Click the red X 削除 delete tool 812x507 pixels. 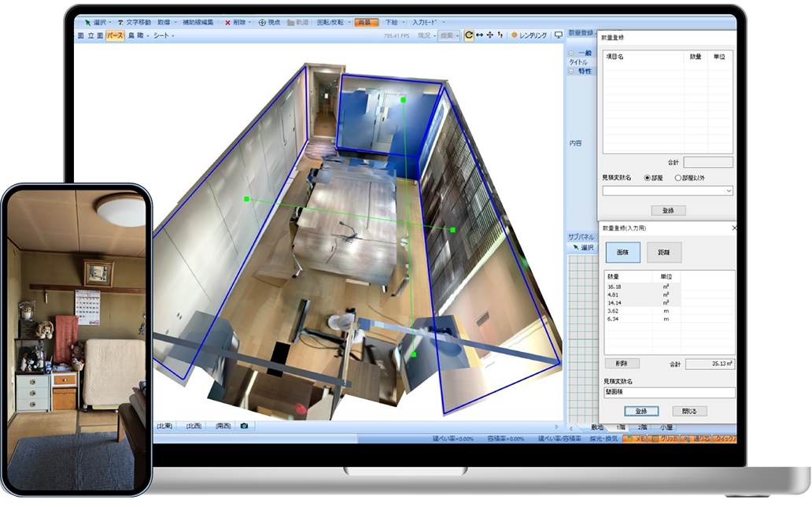coord(227,23)
